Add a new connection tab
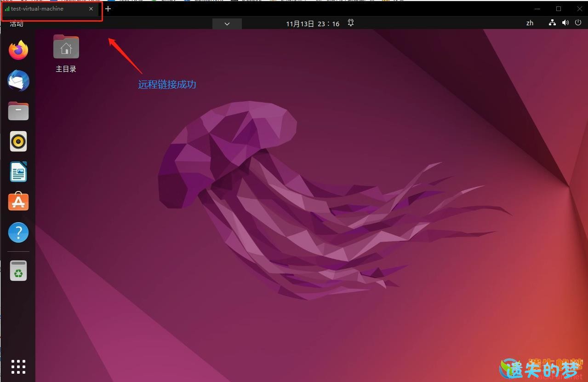 coord(108,9)
